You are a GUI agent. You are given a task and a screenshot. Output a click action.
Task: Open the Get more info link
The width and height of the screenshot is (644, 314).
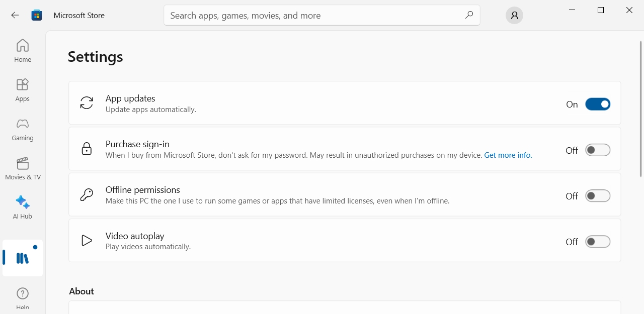click(508, 155)
